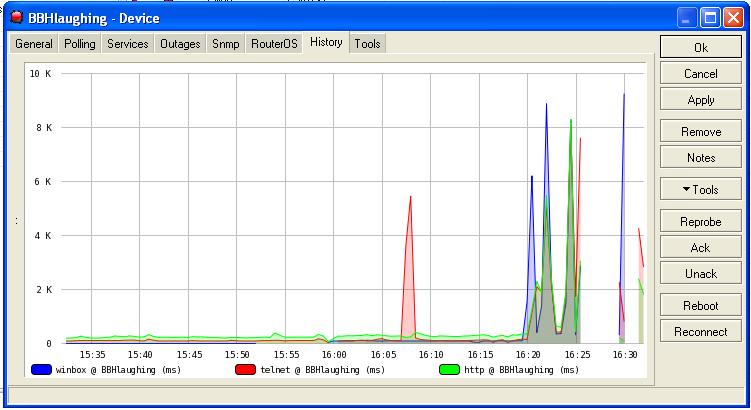Image resolution: width=751 pixels, height=410 pixels.
Task: Click the 15:35 time axis label
Action: (x=92, y=355)
